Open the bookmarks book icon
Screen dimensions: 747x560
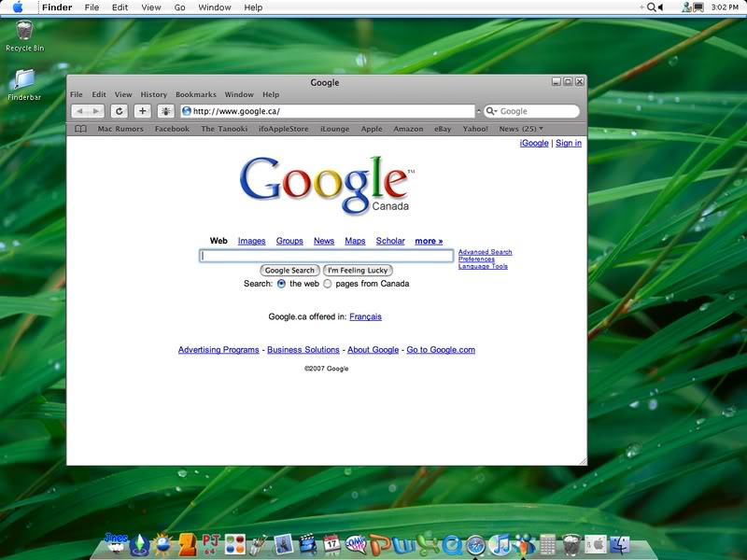81,129
